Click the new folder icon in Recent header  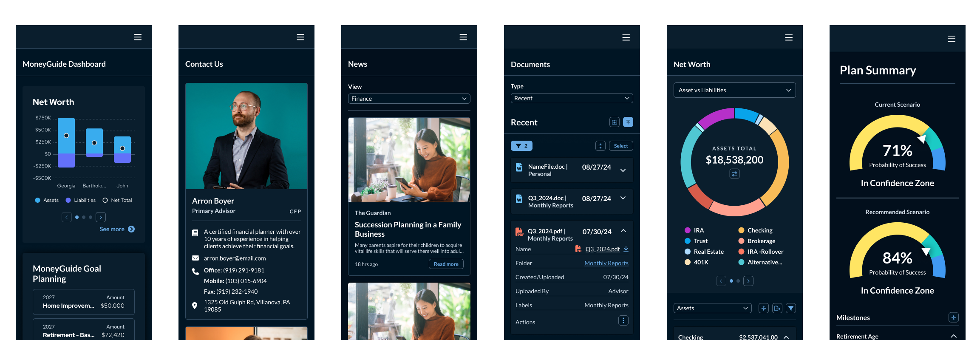tap(615, 122)
